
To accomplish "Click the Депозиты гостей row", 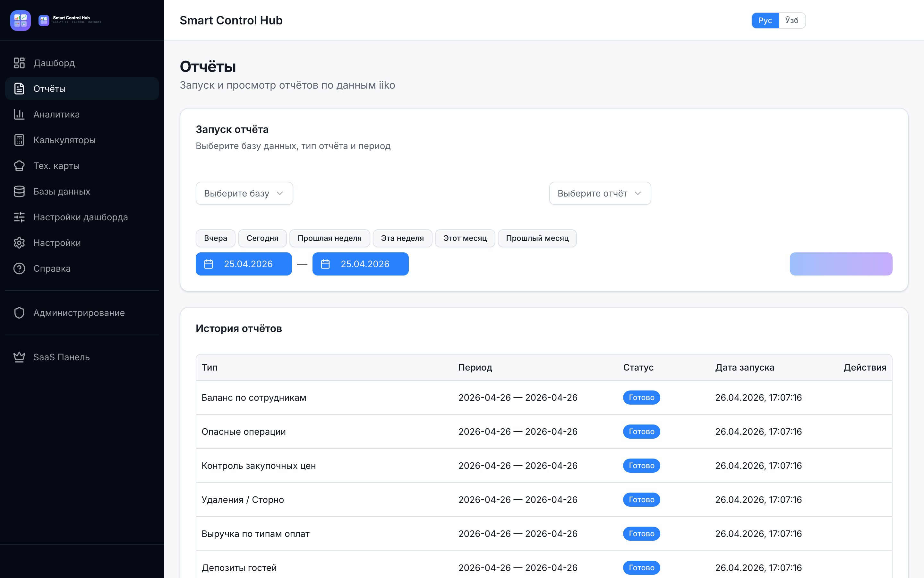I will click(544, 564).
